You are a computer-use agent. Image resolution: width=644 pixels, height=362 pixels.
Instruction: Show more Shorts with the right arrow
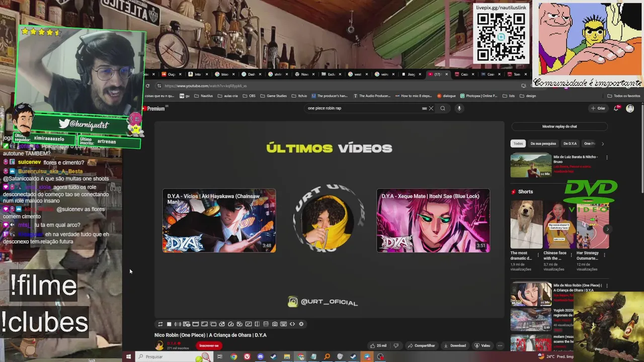[607, 229]
